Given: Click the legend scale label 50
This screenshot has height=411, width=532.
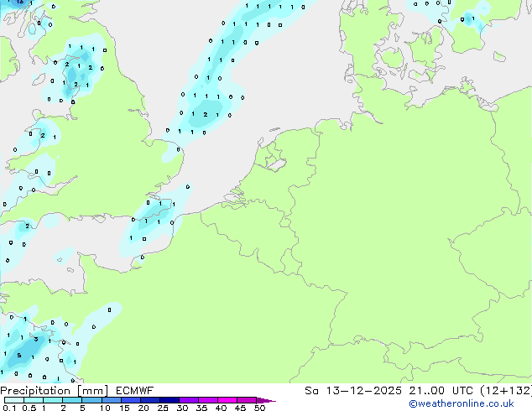Looking at the screenshot, I should pos(259,408).
